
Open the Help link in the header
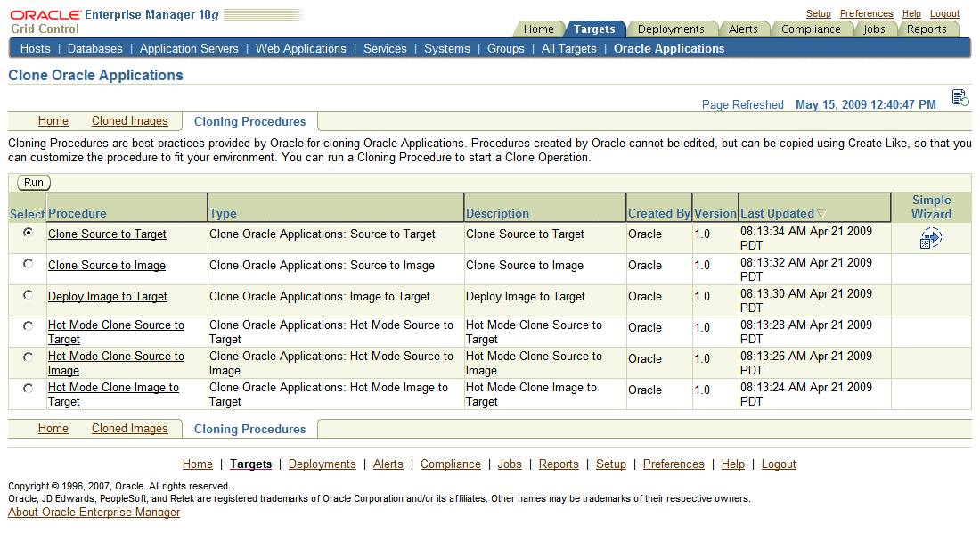coord(911,13)
